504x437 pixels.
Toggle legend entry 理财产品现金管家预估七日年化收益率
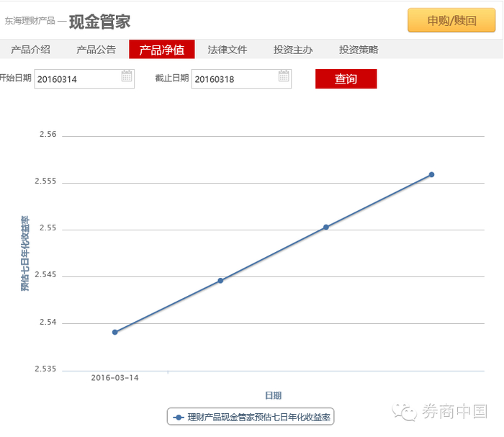coord(251,417)
